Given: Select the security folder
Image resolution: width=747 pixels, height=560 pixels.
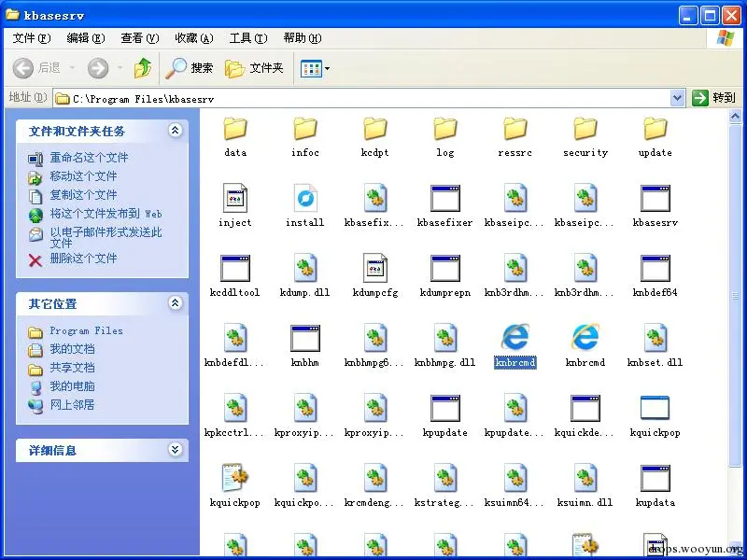Looking at the screenshot, I should point(585,129).
